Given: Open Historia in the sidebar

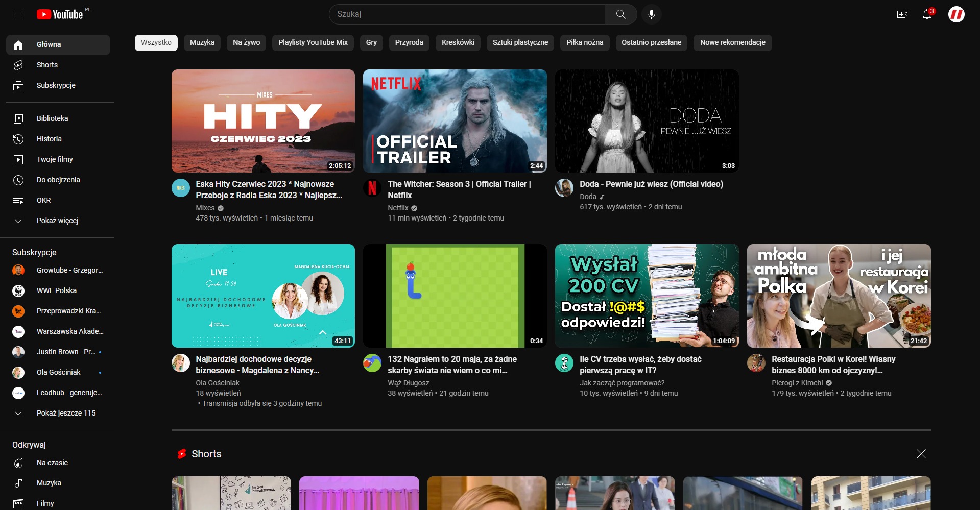Looking at the screenshot, I should click(58, 139).
